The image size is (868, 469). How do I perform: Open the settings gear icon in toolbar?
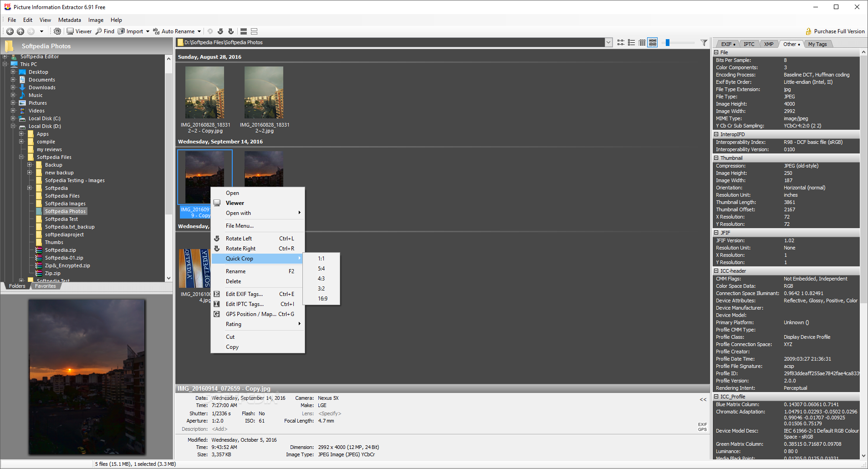point(57,31)
